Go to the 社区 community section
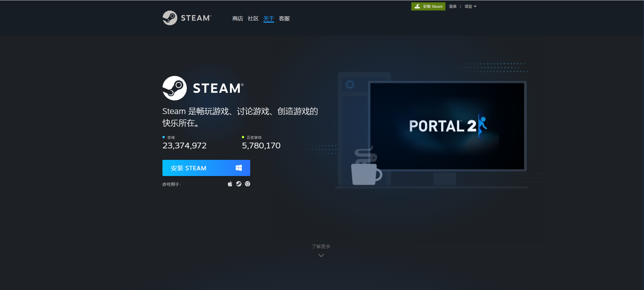Screen dimensions: 644x290 [x=253, y=19]
